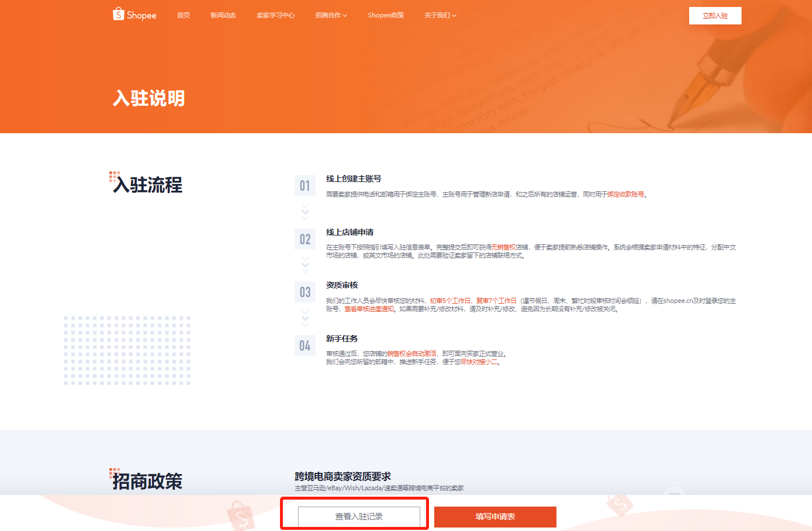
Task: Select the 资质审核 step heading
Action: 342,285
